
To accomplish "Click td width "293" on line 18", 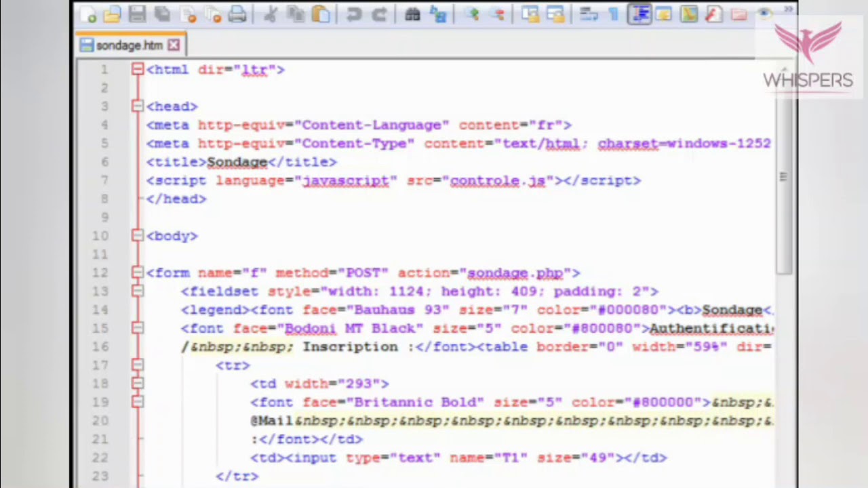I will (x=359, y=384).
